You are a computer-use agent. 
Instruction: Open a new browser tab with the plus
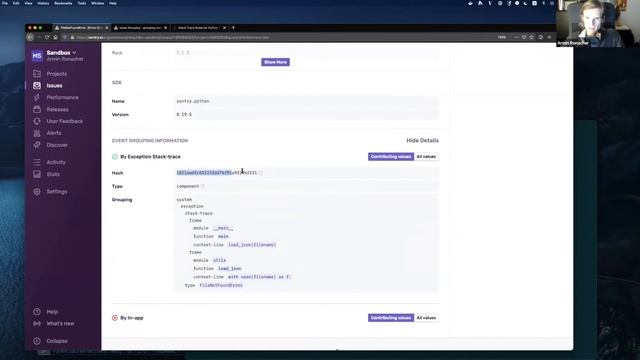233,28
